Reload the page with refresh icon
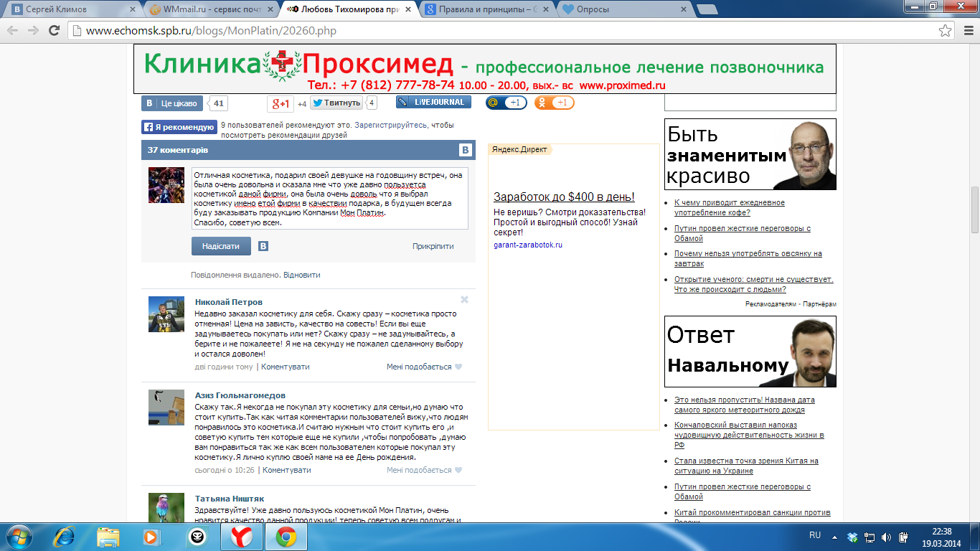The height and width of the screenshot is (551, 980). click(54, 31)
